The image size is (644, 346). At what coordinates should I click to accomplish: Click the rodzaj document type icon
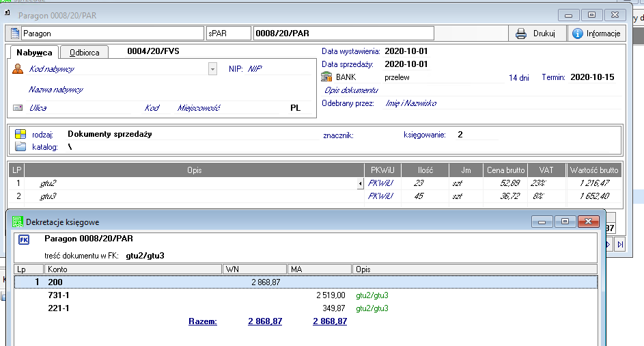coord(20,134)
